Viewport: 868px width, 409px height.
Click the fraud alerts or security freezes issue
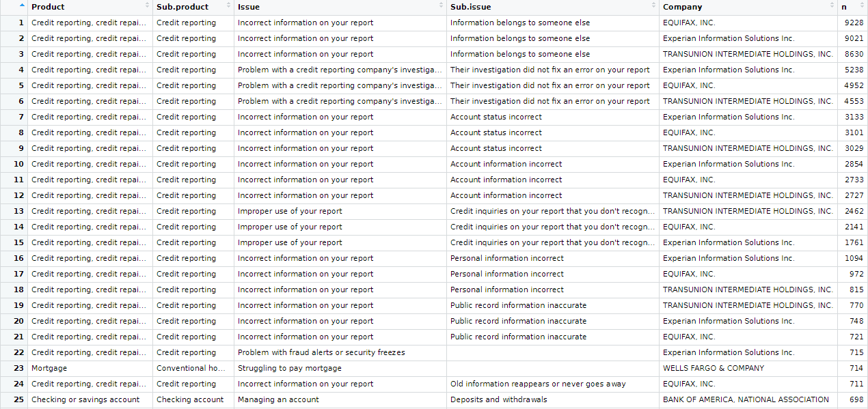click(321, 352)
